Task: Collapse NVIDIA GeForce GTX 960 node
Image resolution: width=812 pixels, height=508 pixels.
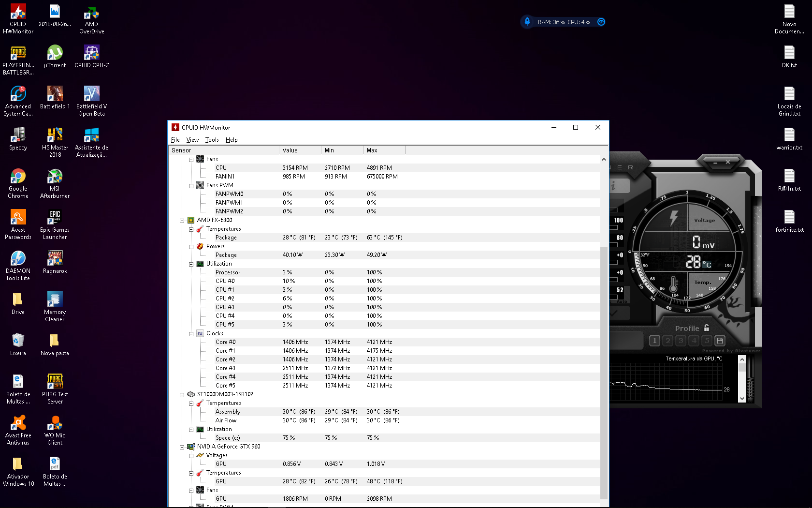Action: click(x=182, y=447)
